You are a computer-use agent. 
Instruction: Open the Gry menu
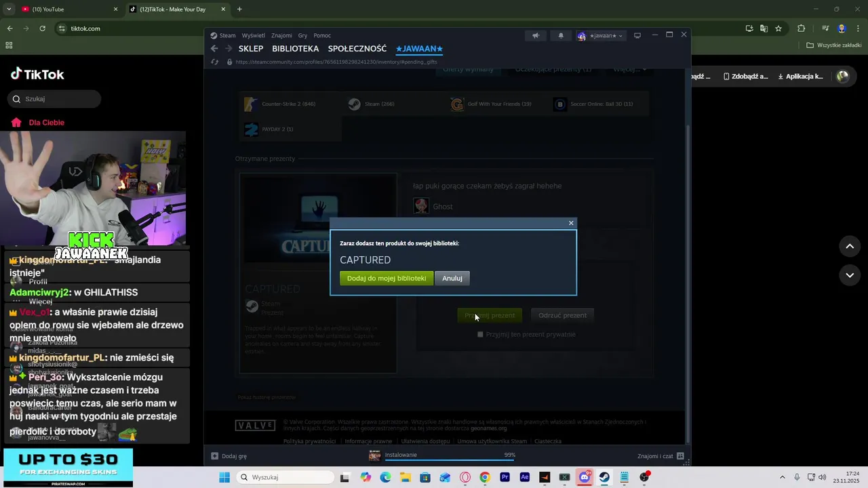coord(303,35)
